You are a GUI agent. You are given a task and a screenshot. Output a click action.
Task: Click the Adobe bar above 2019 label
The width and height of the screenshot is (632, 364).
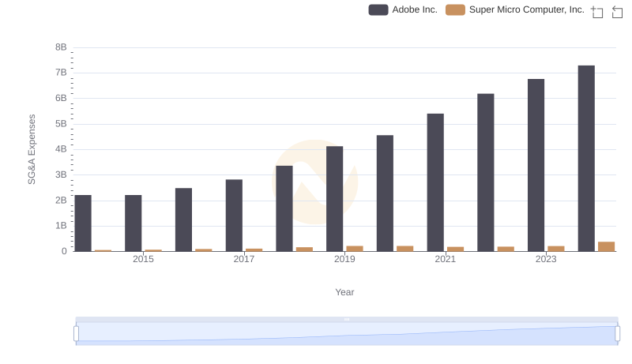334,198
